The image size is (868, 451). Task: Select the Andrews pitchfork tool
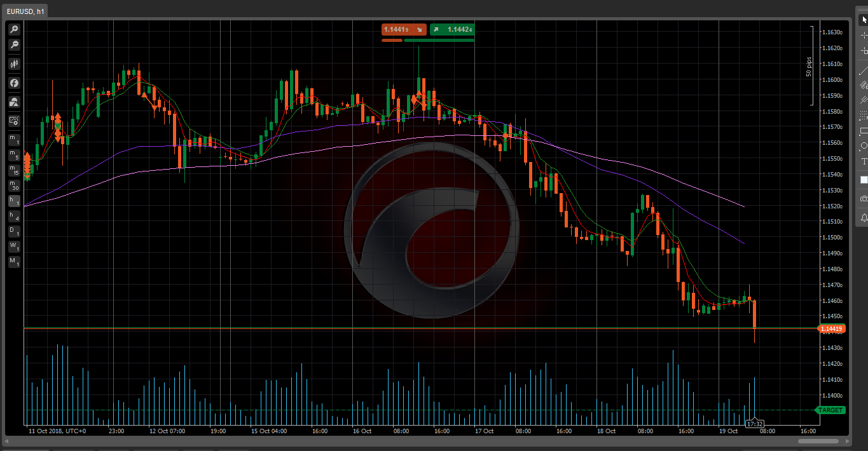point(864,100)
